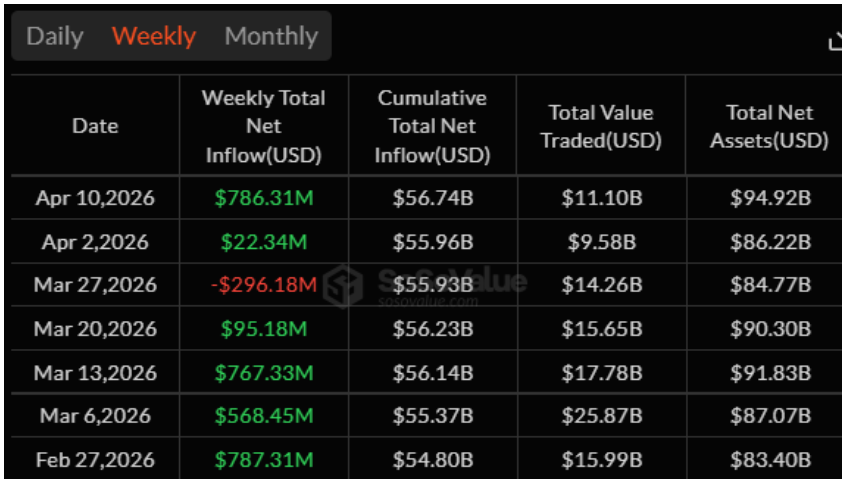Click the negative -$296.18M inflow value

263,285
